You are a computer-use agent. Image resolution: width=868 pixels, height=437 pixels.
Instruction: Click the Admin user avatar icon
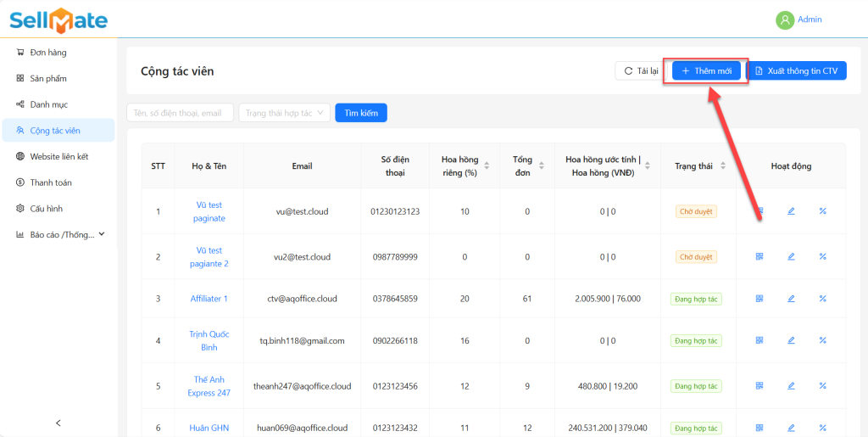tap(785, 20)
